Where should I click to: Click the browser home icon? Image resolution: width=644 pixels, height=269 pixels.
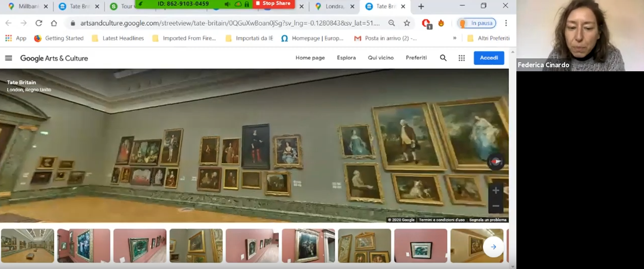point(54,23)
